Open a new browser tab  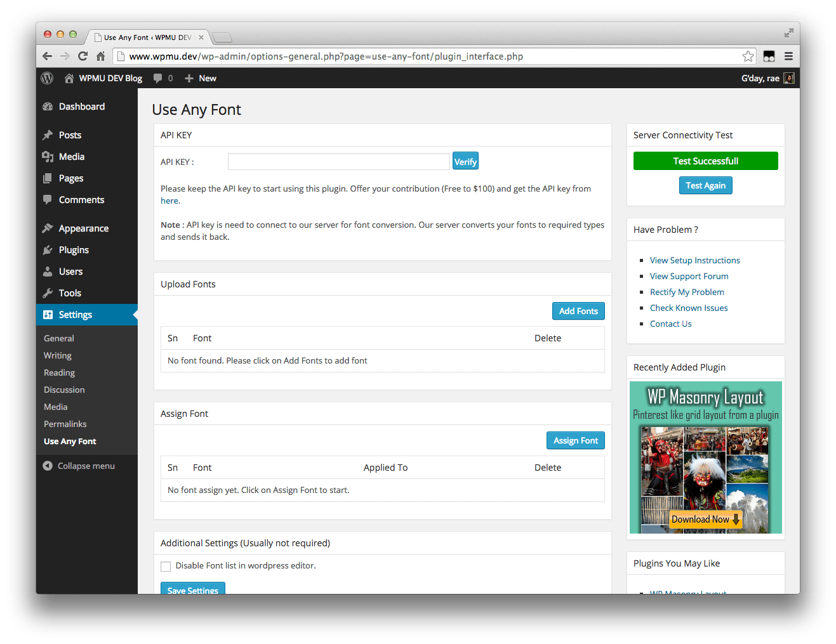coord(222,37)
